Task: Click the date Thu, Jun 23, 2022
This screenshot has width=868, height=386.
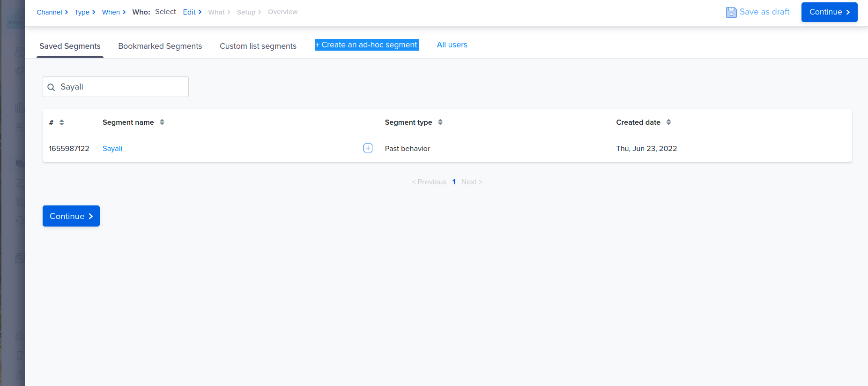Action: pyautogui.click(x=646, y=149)
